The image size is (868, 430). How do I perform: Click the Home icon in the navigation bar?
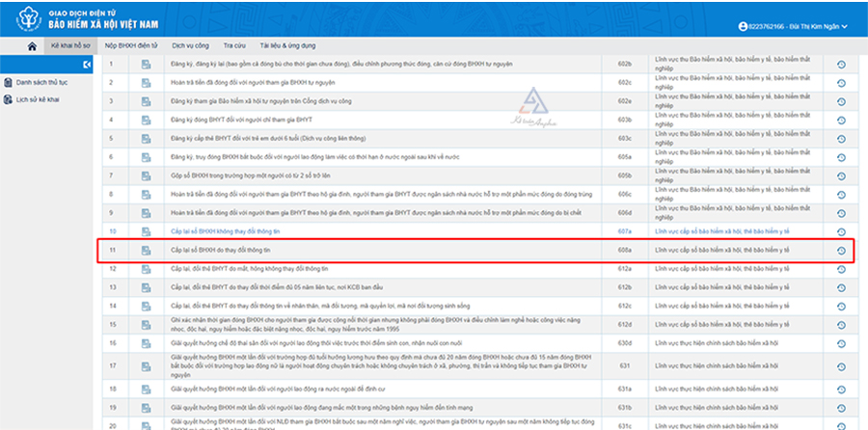[33, 45]
